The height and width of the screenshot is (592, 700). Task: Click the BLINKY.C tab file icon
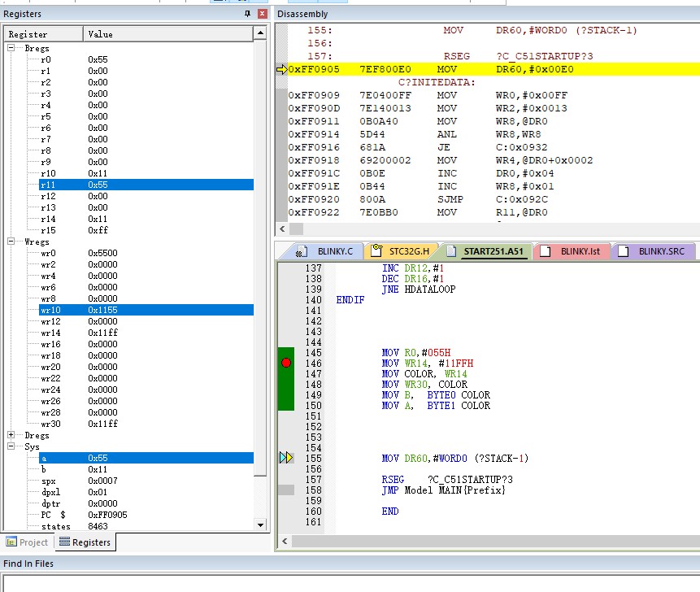pos(302,251)
